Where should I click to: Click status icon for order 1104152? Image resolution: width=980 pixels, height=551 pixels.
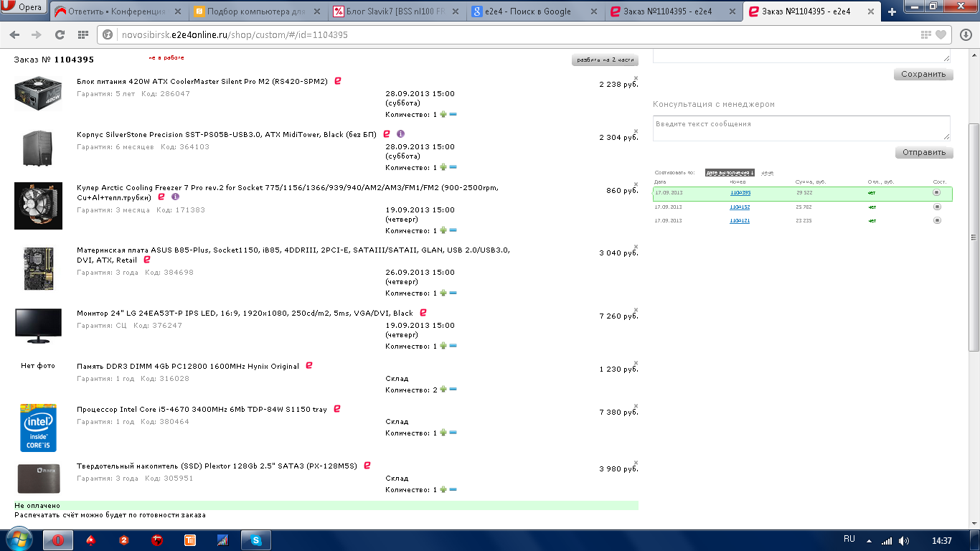tap(937, 207)
